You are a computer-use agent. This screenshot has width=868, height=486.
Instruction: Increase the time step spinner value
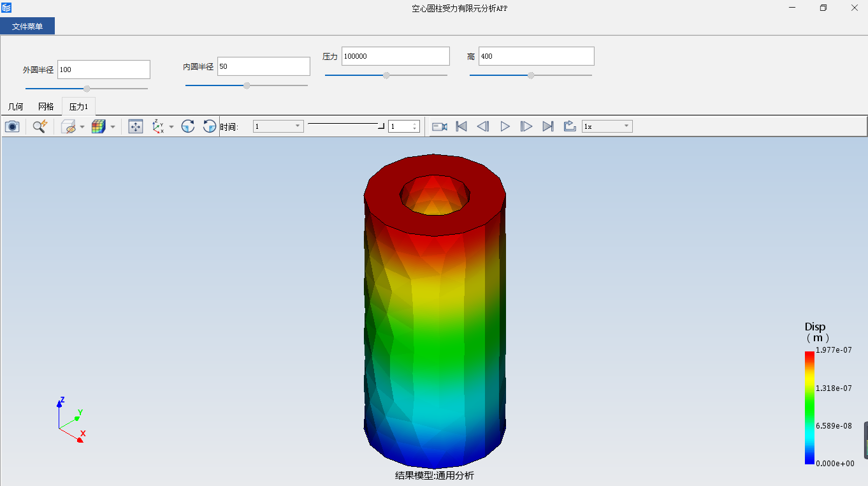tap(415, 124)
